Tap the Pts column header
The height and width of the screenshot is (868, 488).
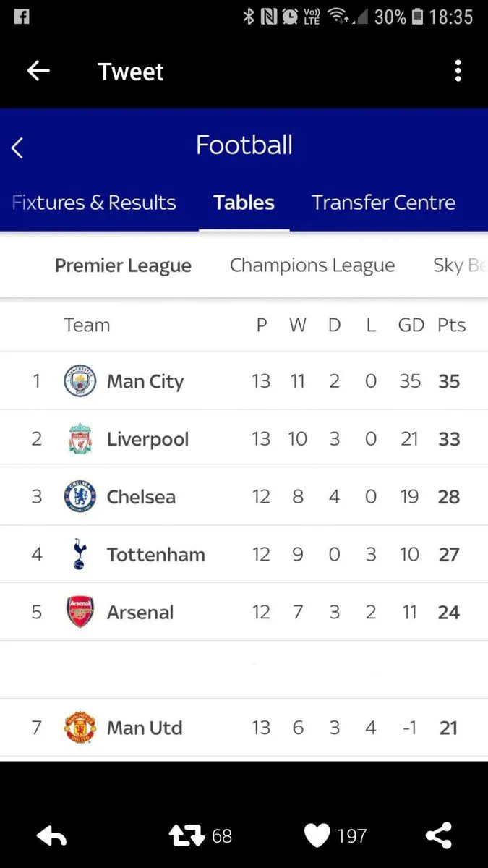tap(451, 325)
